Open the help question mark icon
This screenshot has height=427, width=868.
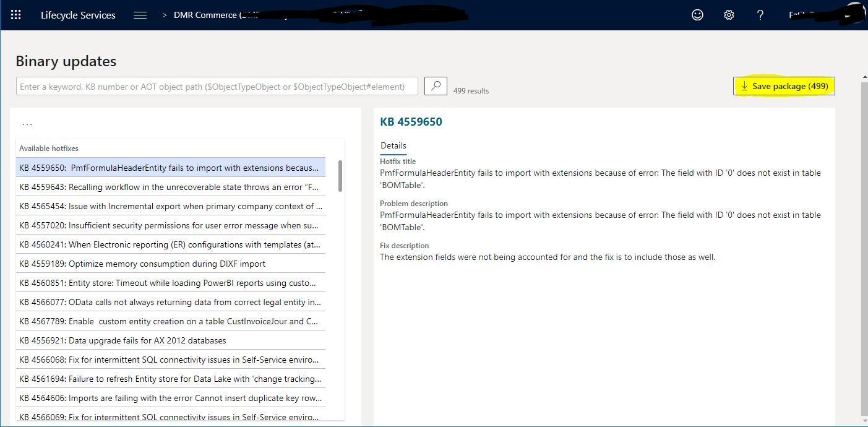click(x=760, y=15)
